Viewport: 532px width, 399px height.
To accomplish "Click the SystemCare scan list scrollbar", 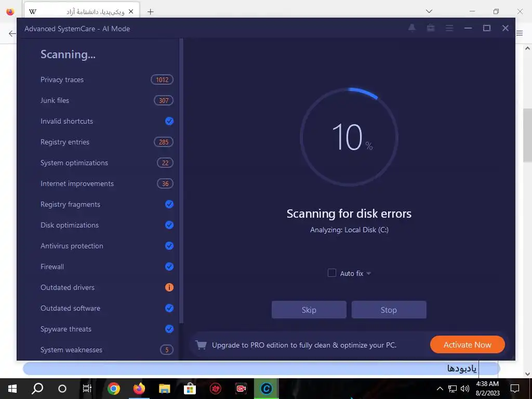I will coord(181,180).
